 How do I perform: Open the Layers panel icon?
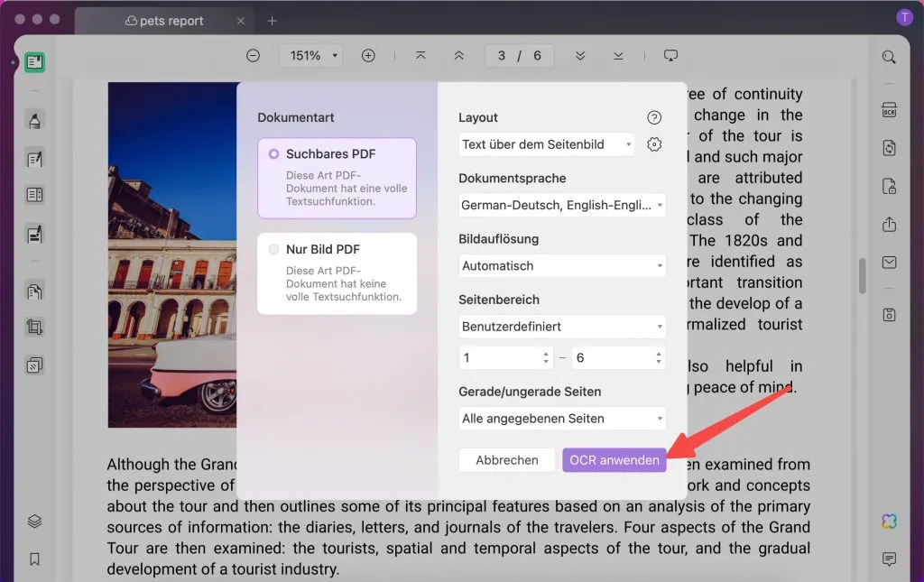tap(34, 522)
